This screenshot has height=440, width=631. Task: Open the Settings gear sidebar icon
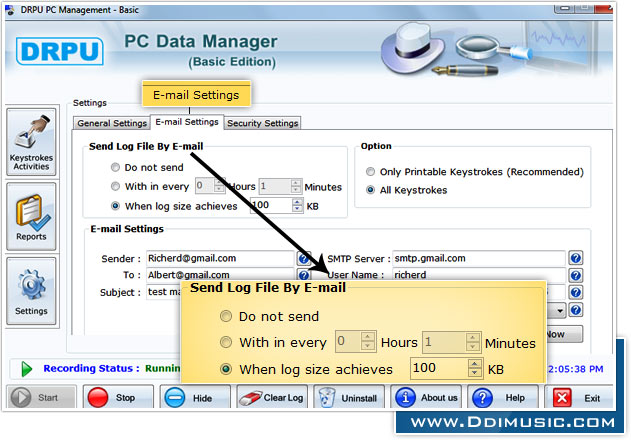pos(31,291)
